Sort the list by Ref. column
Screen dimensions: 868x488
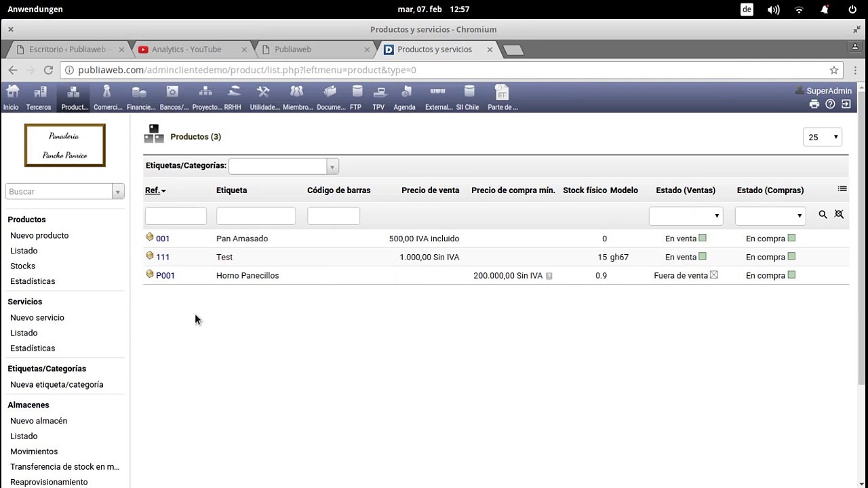[153, 190]
